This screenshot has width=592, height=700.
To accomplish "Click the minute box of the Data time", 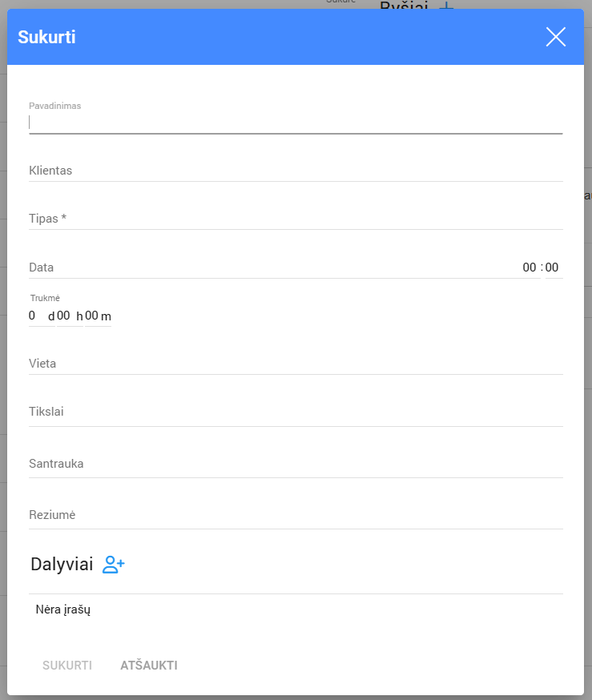I will pyautogui.click(x=553, y=268).
